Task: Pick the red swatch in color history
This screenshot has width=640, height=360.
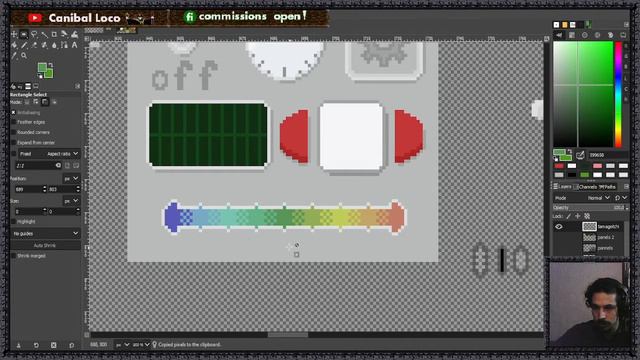Action: [x=559, y=166]
